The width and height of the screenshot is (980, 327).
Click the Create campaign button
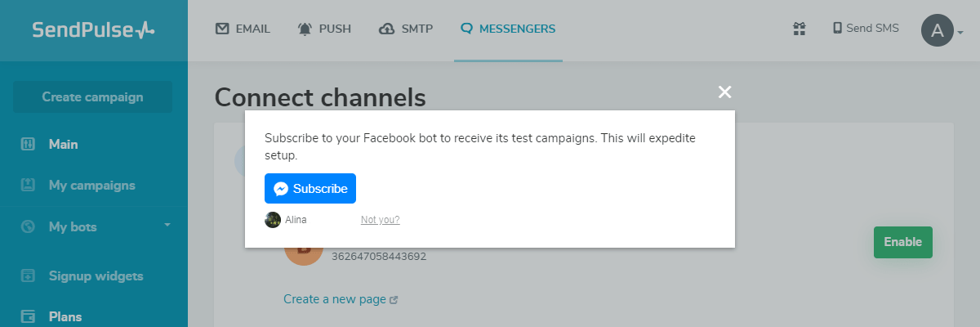coord(92,97)
